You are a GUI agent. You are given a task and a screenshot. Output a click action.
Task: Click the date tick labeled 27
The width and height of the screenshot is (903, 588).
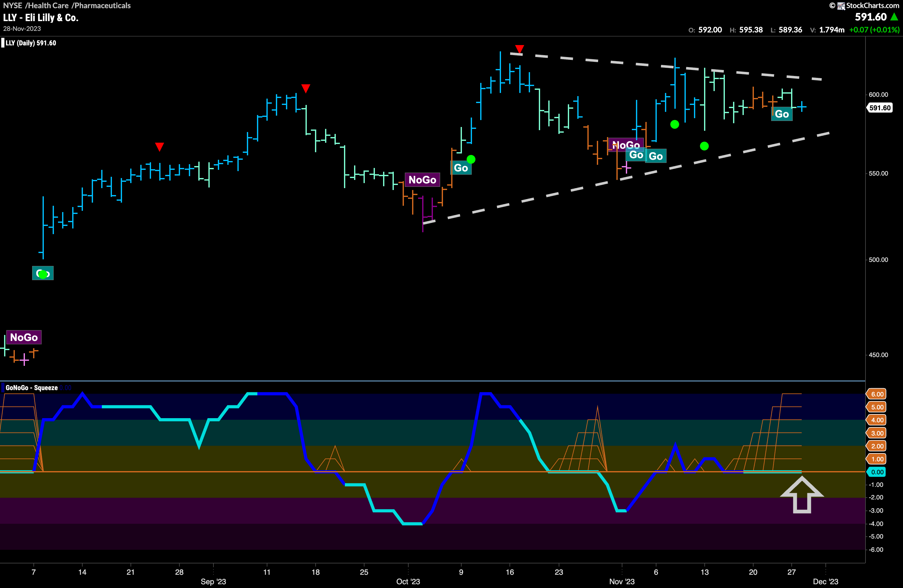tap(791, 572)
